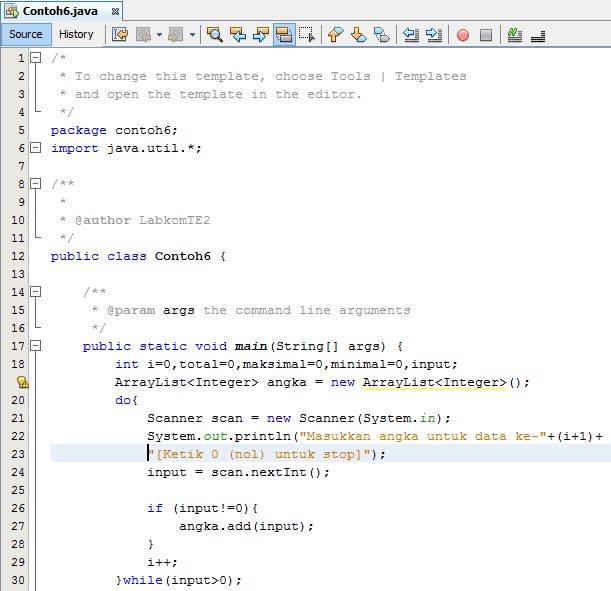Image resolution: width=611 pixels, height=591 pixels.
Task: Click 'Scanner scan' declaration text
Action: click(x=195, y=418)
